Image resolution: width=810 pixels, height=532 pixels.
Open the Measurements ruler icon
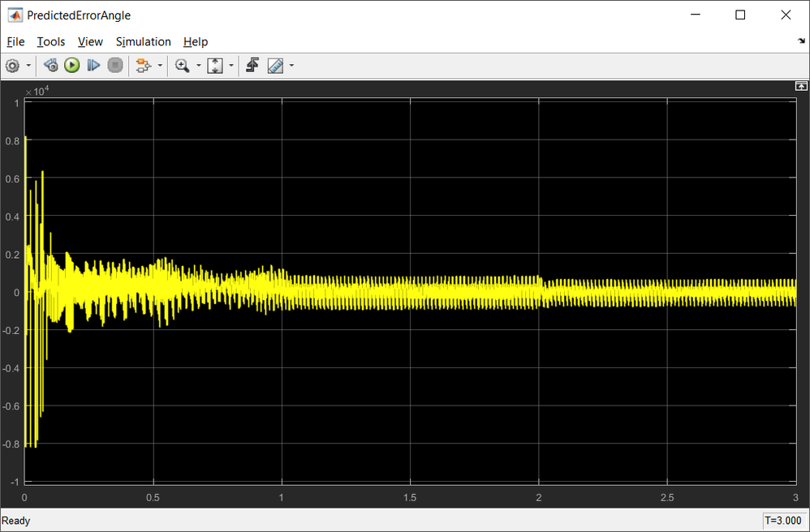[x=275, y=66]
